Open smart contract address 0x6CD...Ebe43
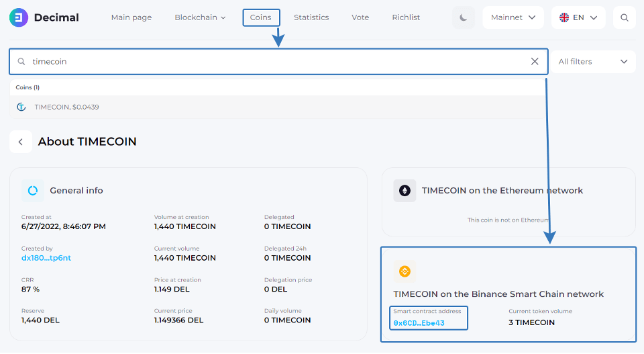This screenshot has height=354, width=644. [x=419, y=323]
